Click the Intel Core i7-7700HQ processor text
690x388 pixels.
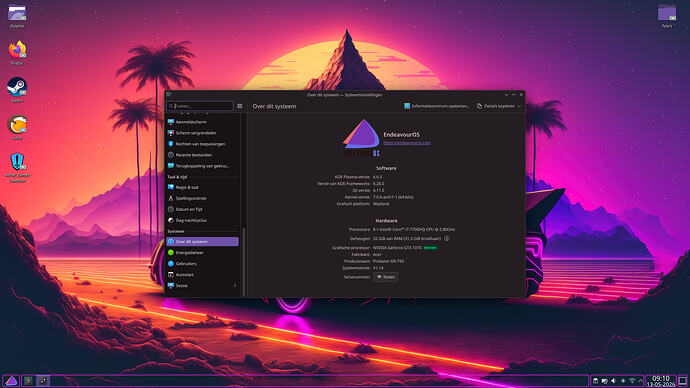414,229
